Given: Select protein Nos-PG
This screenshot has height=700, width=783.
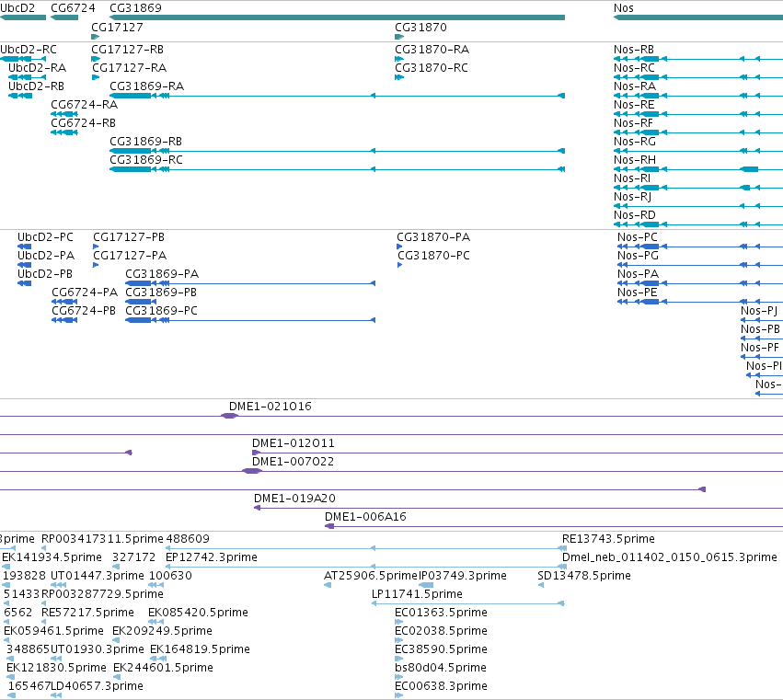Looking at the screenshot, I should click(x=639, y=256).
